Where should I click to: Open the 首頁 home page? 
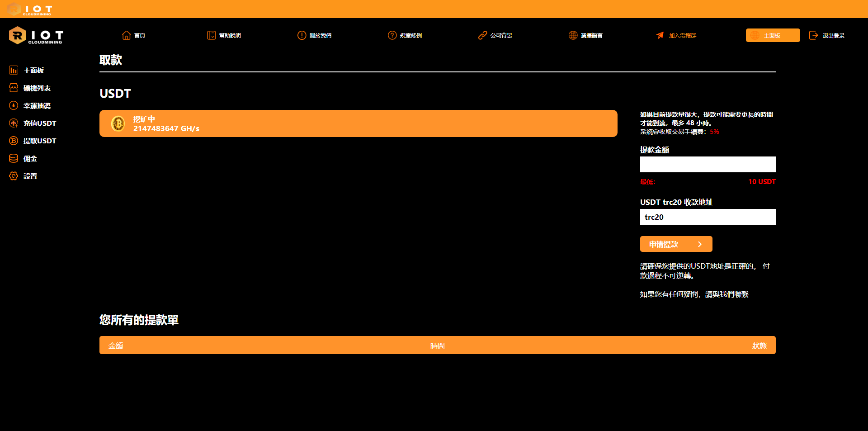(x=140, y=36)
